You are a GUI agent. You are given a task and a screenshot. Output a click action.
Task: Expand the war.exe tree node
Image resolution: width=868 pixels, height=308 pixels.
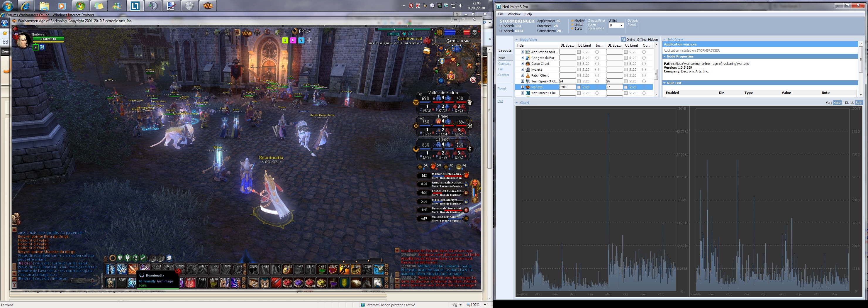point(522,87)
